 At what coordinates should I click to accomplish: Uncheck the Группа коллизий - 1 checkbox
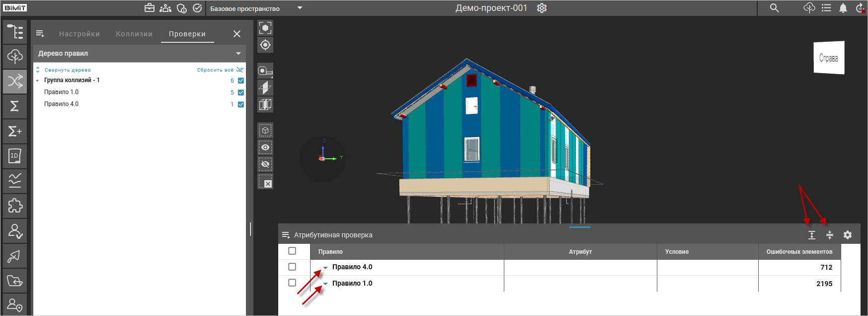[x=241, y=81]
